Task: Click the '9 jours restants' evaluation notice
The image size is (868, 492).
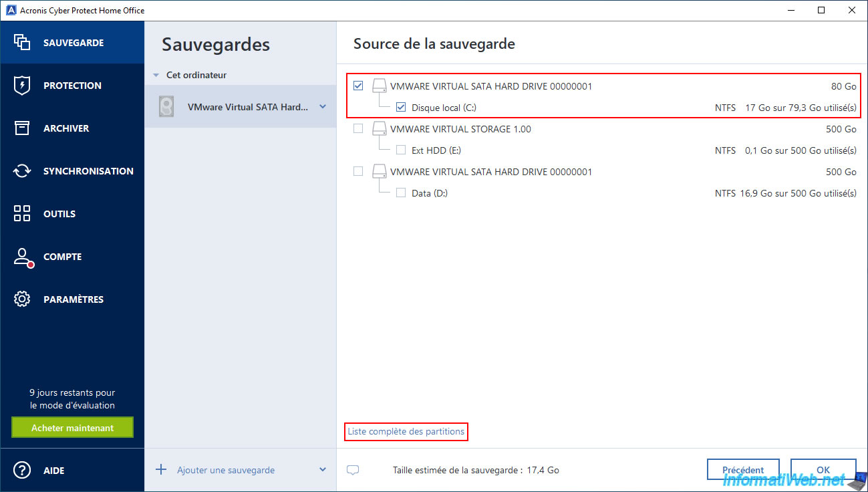Action: (x=72, y=399)
